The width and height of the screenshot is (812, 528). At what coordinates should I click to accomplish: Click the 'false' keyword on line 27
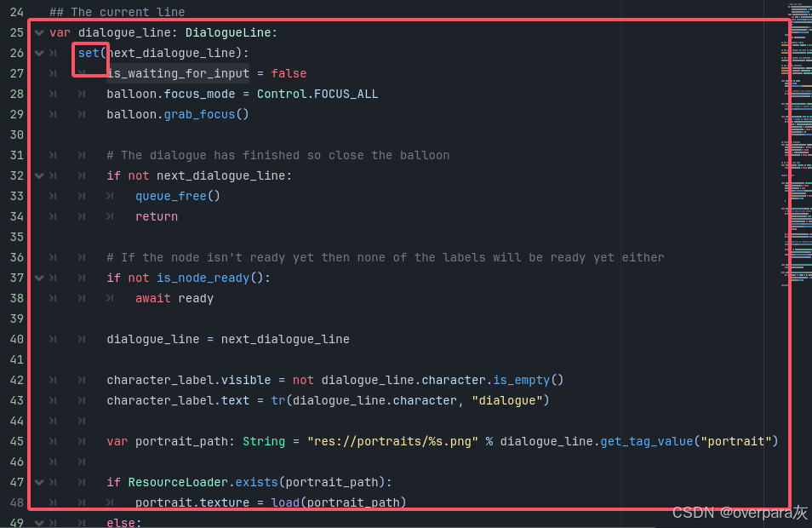[289, 73]
